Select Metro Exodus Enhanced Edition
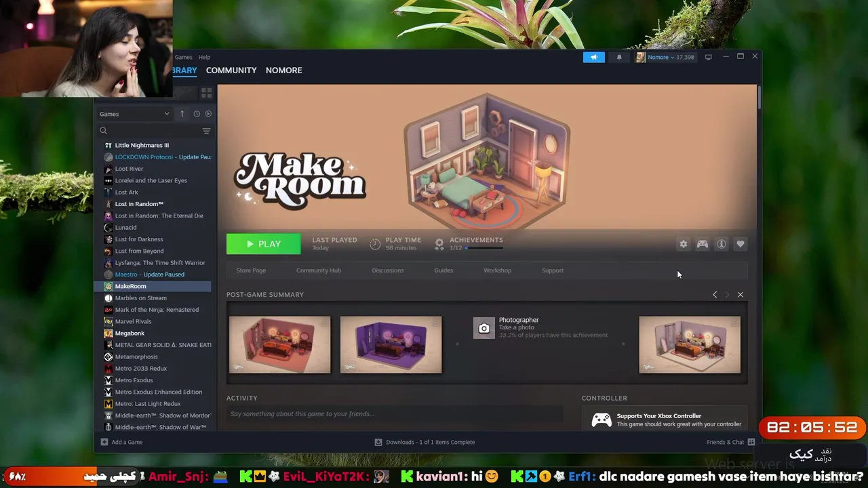This screenshot has width=868, height=488. [x=158, y=392]
